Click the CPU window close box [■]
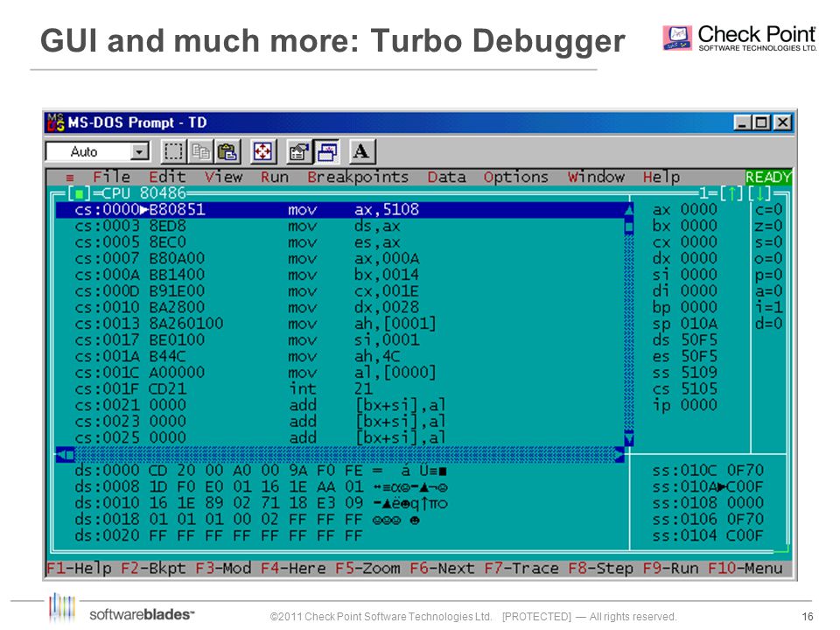This screenshot has height=630, width=840. click(80, 192)
